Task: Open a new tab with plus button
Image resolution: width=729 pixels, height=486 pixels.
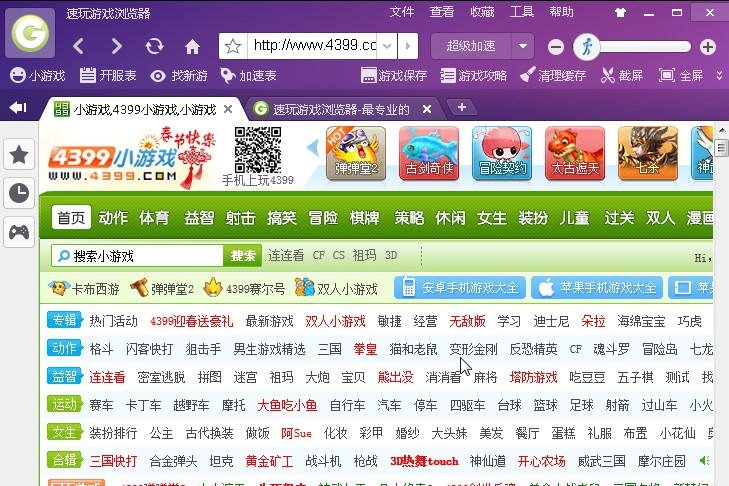Action: click(x=462, y=107)
